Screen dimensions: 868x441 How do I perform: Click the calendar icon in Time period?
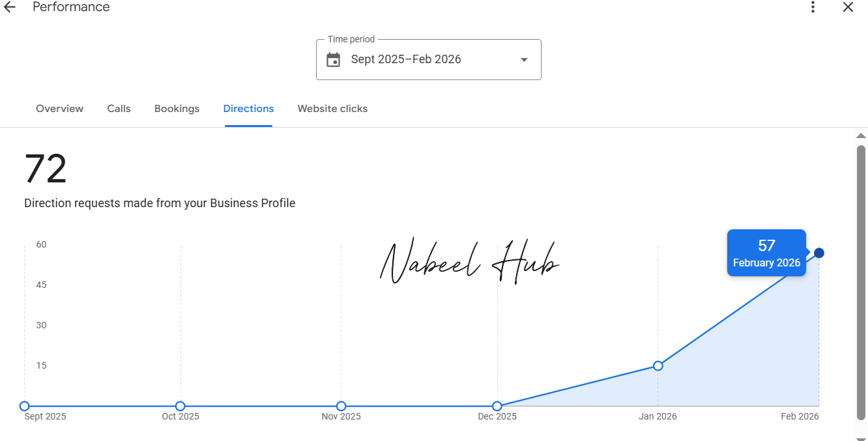coord(334,60)
